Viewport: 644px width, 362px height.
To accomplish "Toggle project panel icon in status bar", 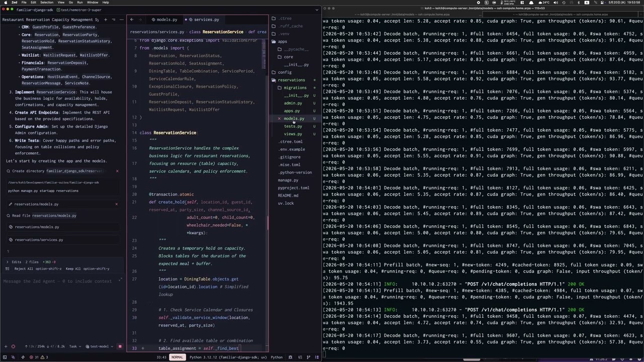I will pyautogui.click(x=316, y=357).
